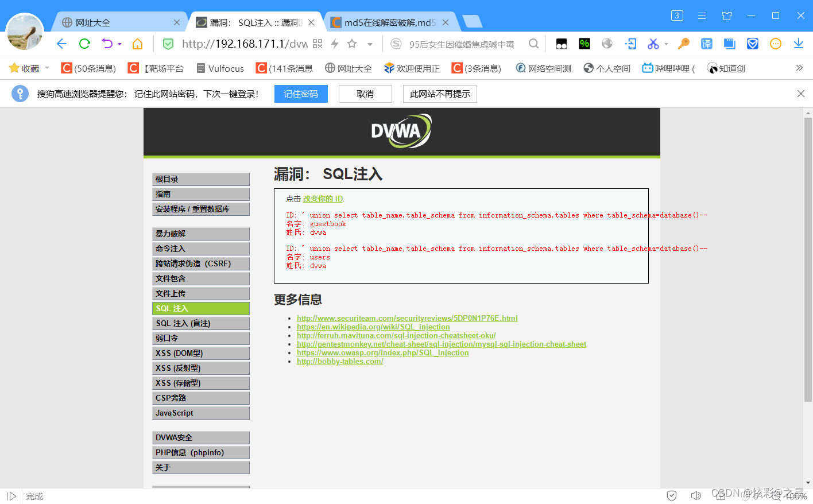Open the 暴力破解 menu item
The width and height of the screenshot is (813, 504).
tap(201, 234)
